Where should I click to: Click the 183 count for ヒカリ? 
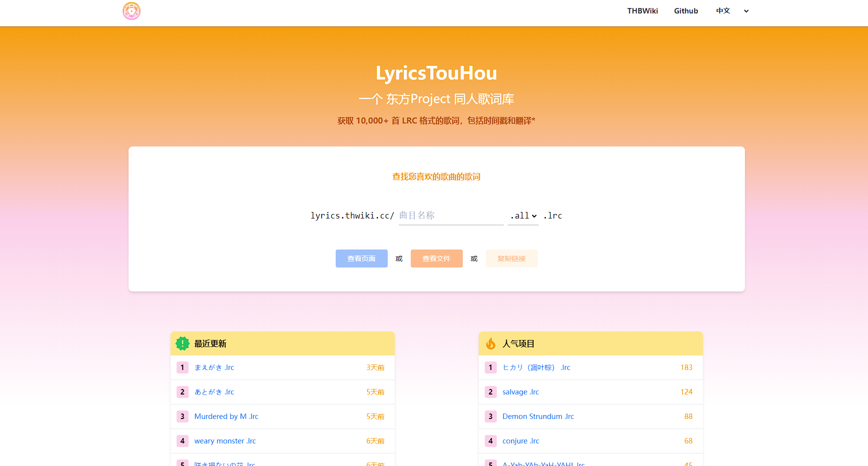pos(686,367)
